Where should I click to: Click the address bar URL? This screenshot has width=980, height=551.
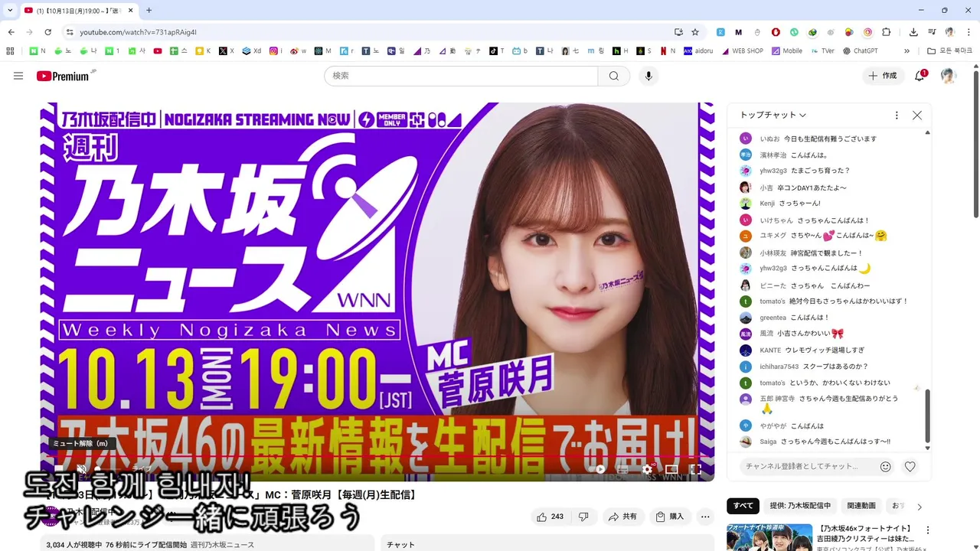pos(139,32)
